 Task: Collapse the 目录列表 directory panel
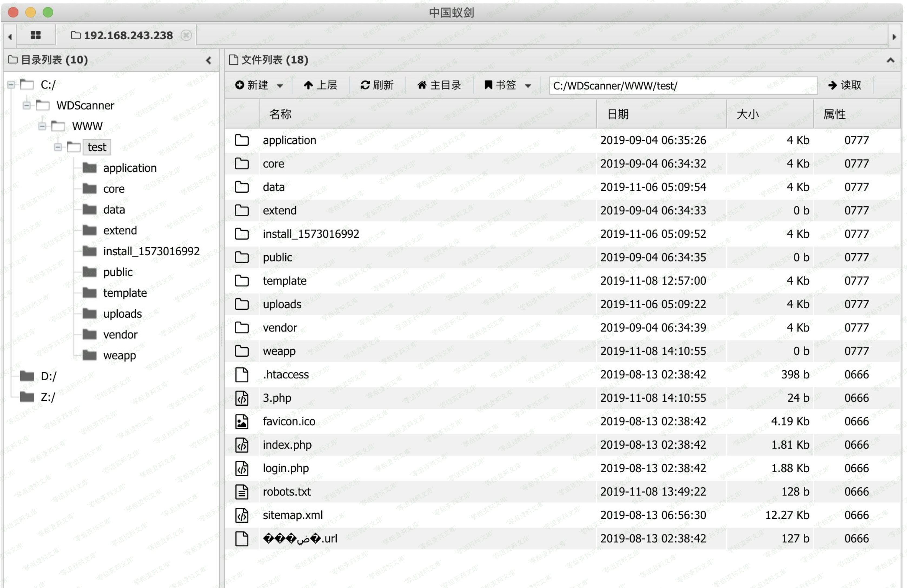[x=208, y=60]
